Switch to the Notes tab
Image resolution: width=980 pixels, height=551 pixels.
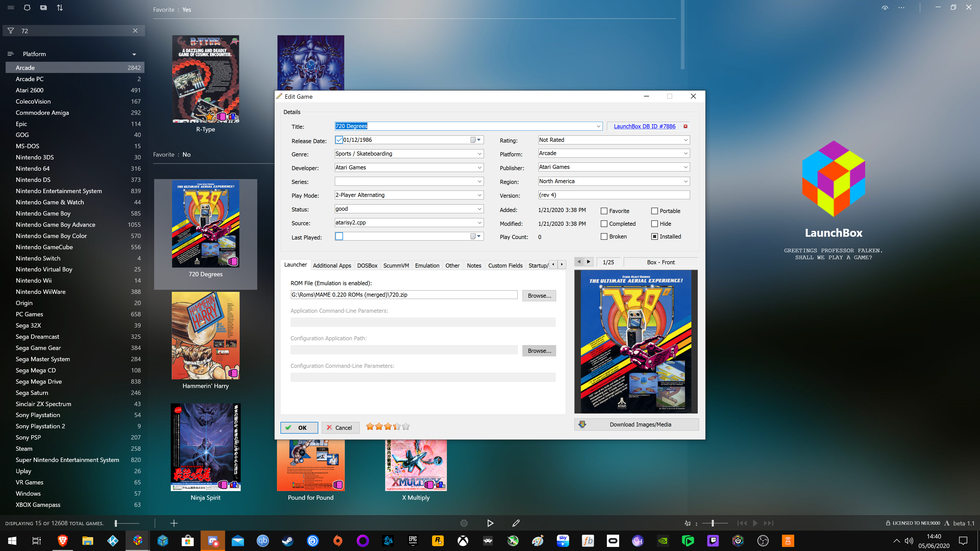[x=474, y=265]
